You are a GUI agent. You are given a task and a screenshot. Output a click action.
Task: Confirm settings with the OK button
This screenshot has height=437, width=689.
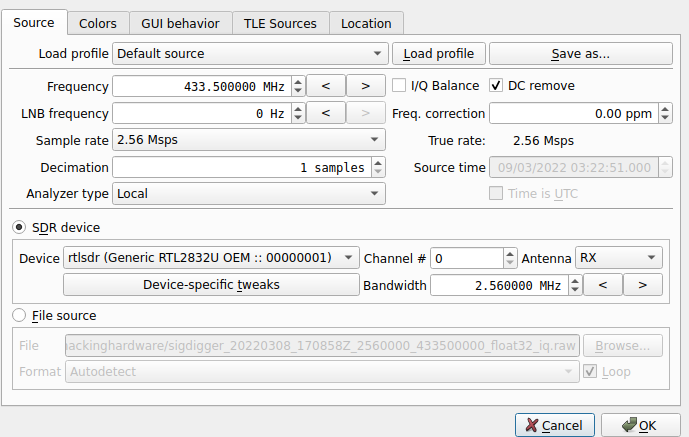[636, 425]
